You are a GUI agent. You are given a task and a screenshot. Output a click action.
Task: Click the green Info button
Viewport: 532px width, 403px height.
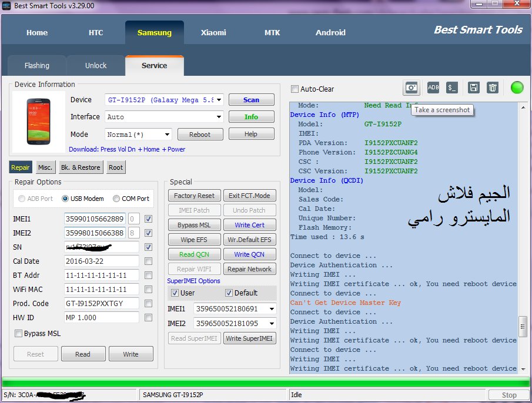click(252, 116)
